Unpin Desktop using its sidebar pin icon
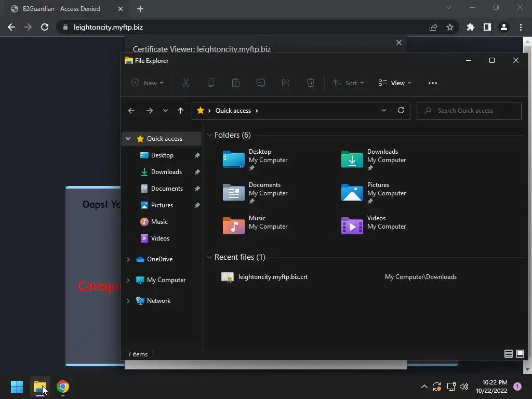This screenshot has width=532, height=399. pos(197,155)
